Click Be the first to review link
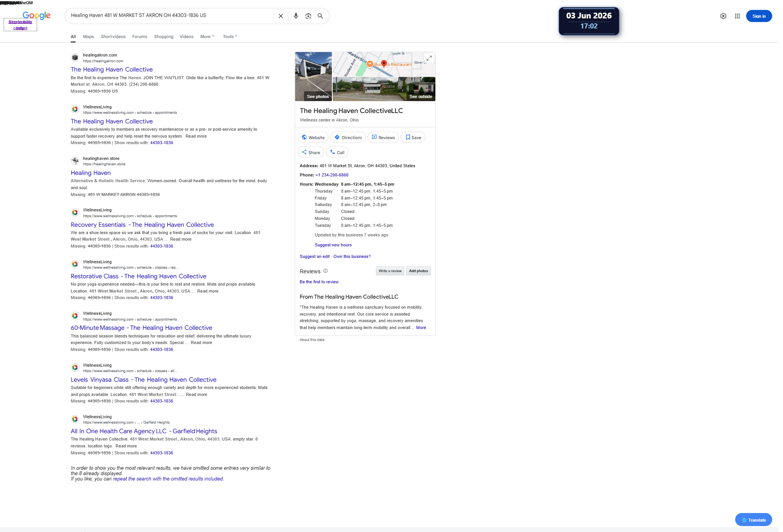783x532 pixels. (319, 282)
